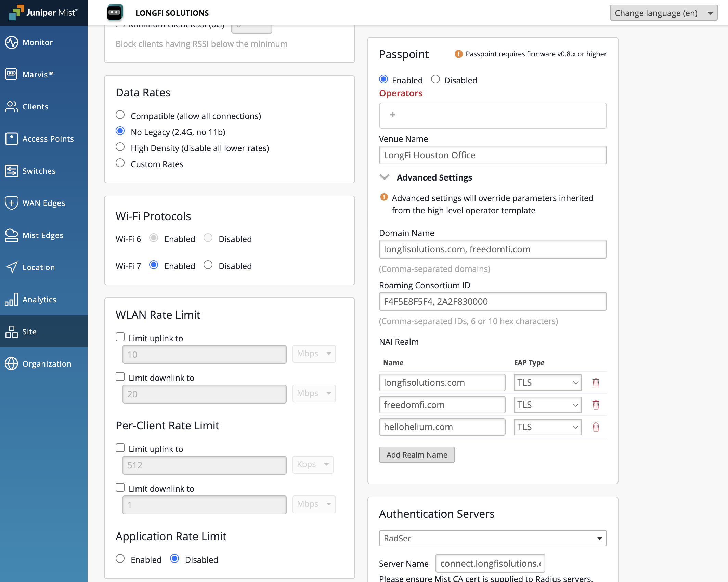
Task: Delete the freedomfi.com NAI realm row
Action: click(x=596, y=405)
